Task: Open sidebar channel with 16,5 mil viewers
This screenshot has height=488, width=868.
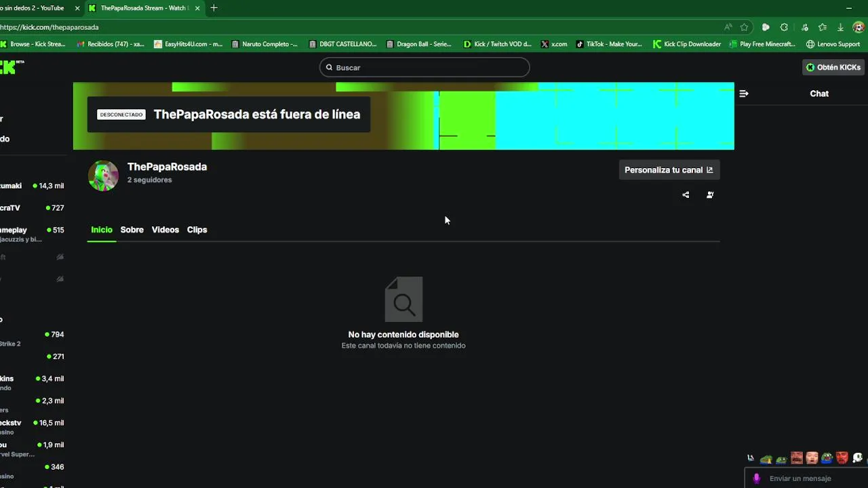Action: pos(33,426)
